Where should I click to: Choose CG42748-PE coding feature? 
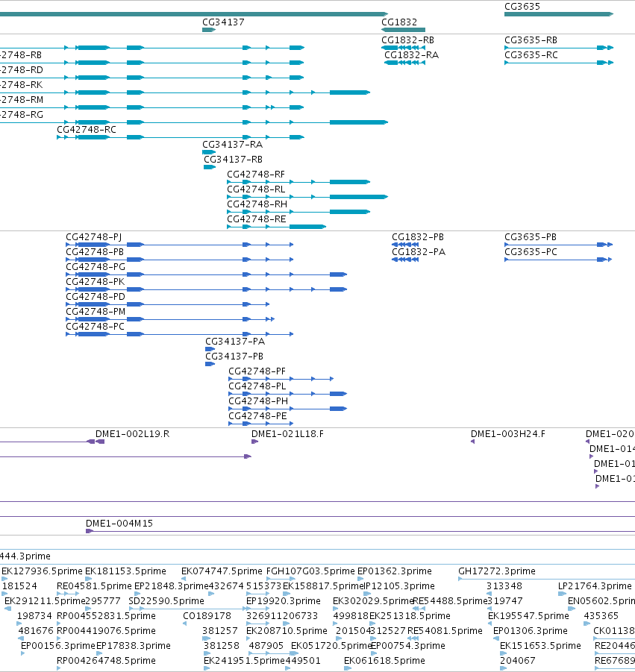tap(257, 416)
